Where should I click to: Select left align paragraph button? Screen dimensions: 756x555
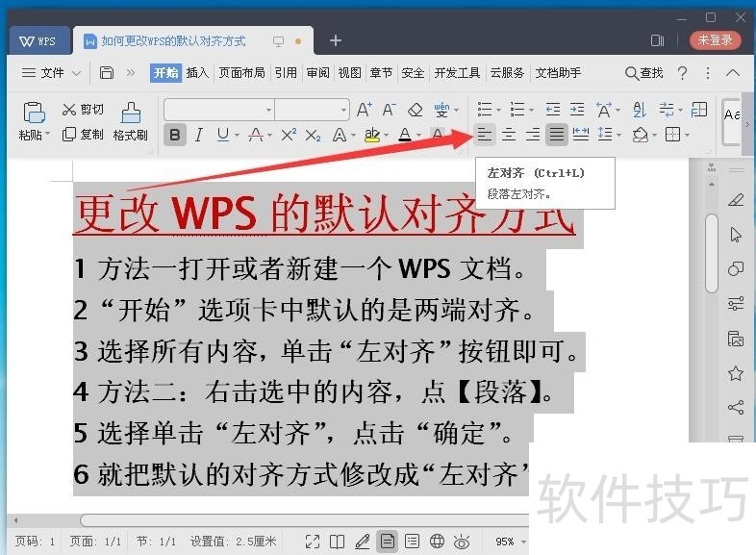[484, 134]
